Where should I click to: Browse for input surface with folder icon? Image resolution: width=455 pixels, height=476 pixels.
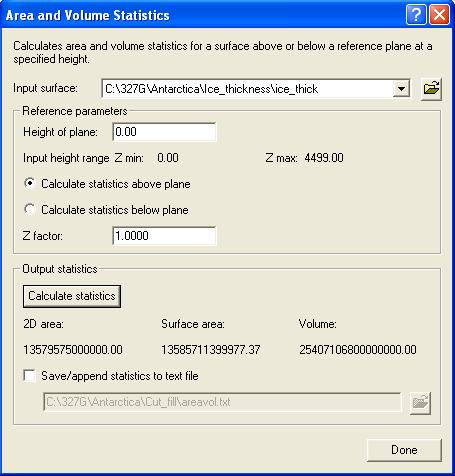click(431, 89)
